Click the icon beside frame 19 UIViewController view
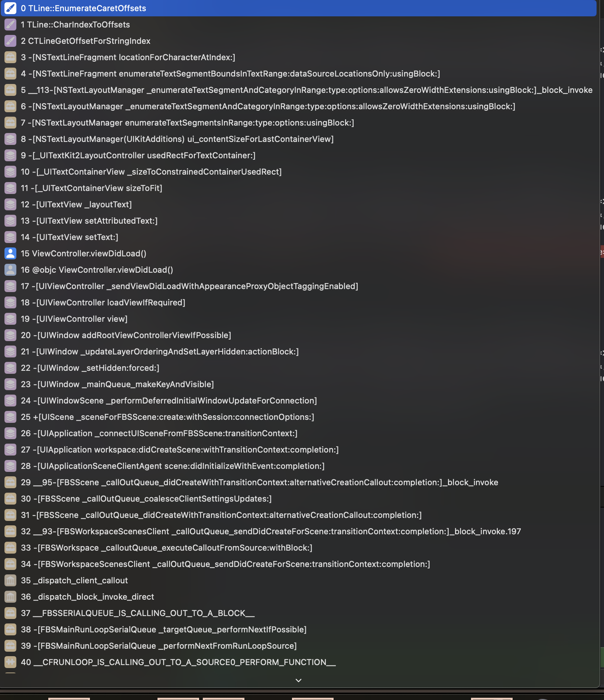604x700 pixels. click(10, 319)
